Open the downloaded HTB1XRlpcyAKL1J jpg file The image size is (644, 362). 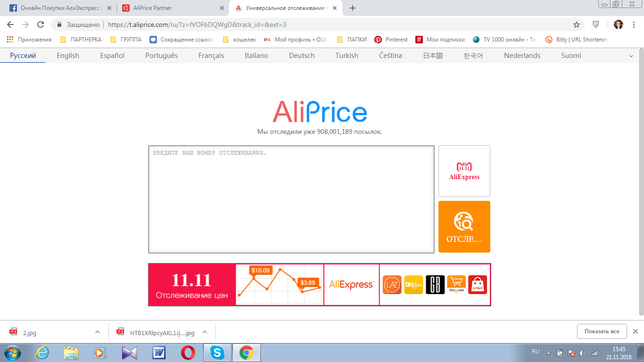156,332
